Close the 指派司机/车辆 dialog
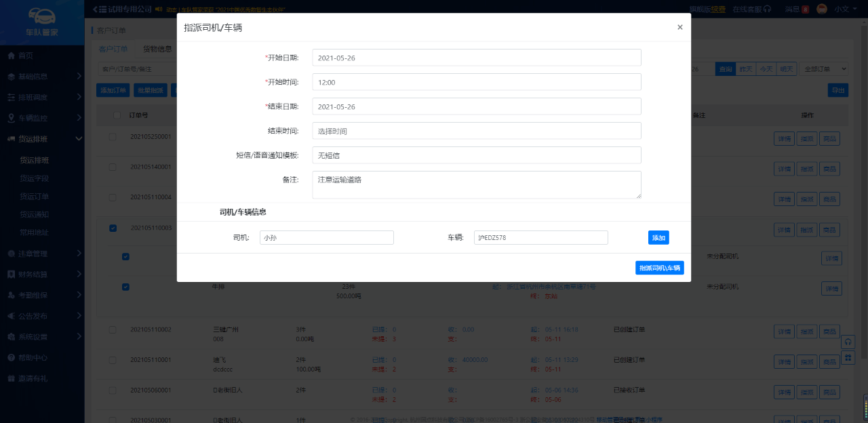 point(679,28)
